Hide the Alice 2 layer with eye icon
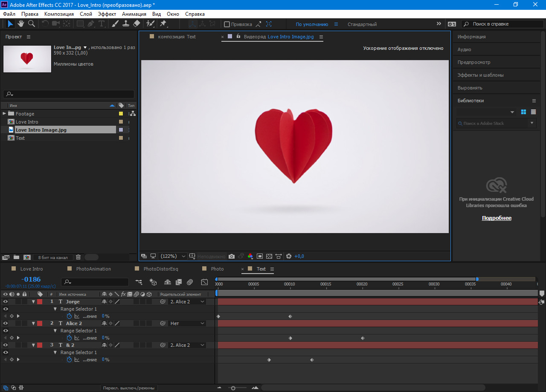Viewport: 546px width, 392px height. (x=6, y=323)
